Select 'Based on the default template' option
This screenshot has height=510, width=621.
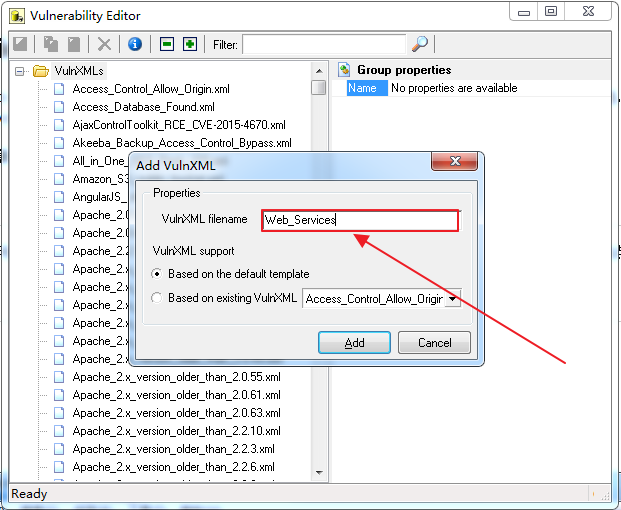pyautogui.click(x=156, y=274)
